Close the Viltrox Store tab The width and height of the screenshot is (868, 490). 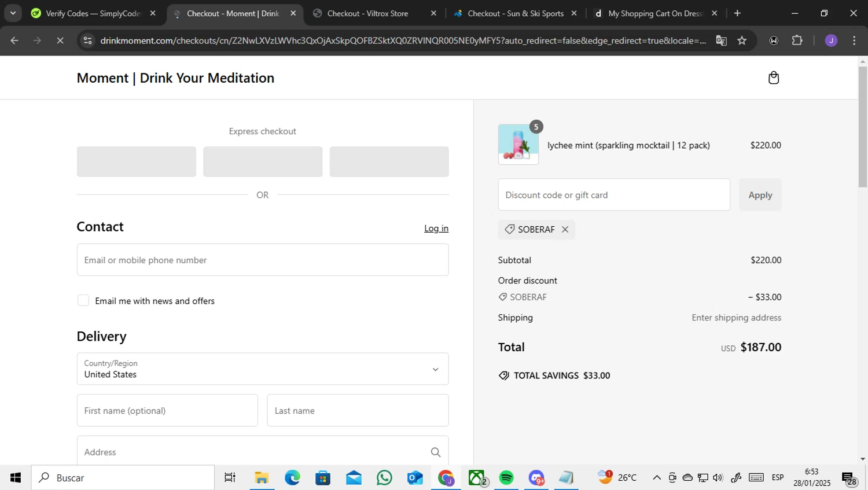[433, 13]
